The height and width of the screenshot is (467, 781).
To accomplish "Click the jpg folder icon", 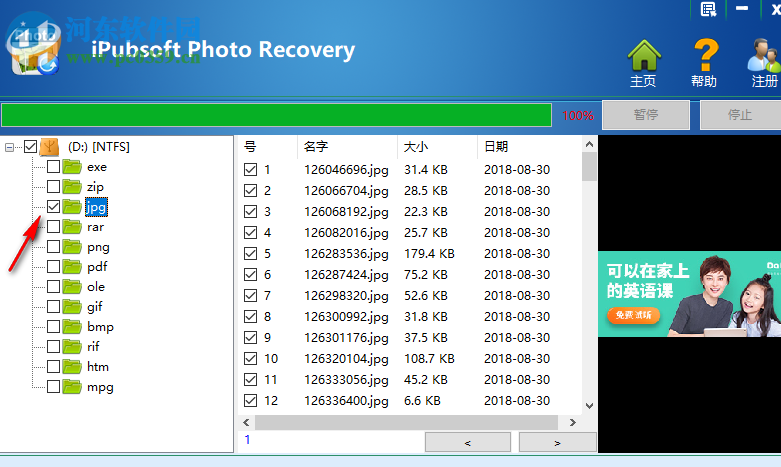I will (72, 207).
